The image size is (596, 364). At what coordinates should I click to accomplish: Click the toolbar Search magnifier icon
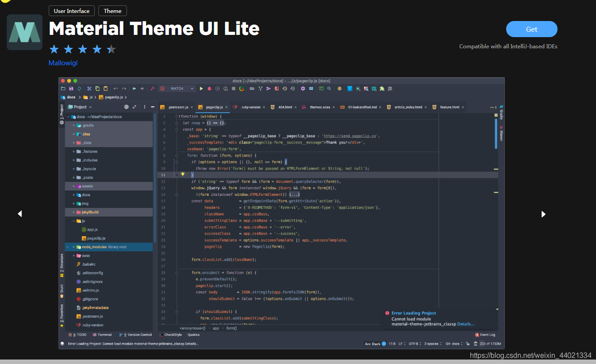(330, 89)
